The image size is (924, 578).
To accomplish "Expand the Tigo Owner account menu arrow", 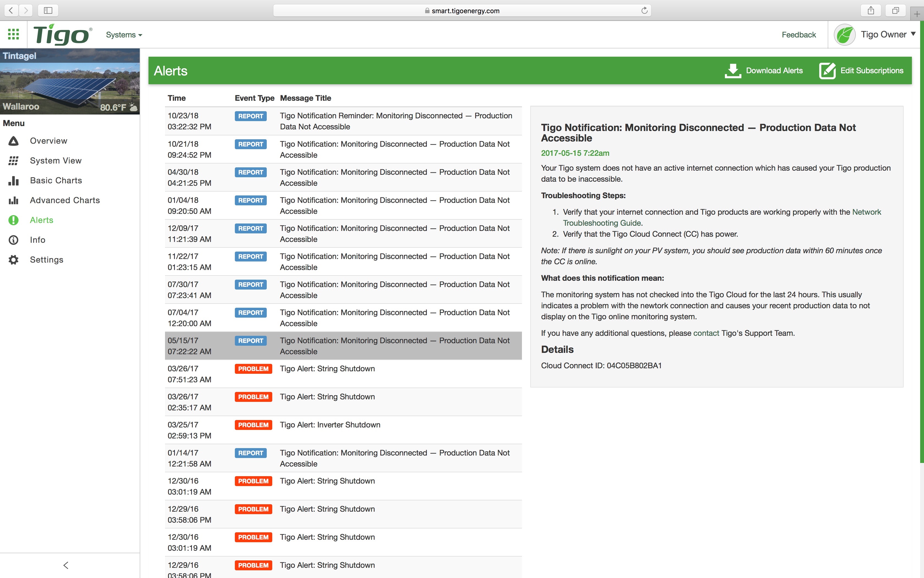I will (913, 34).
